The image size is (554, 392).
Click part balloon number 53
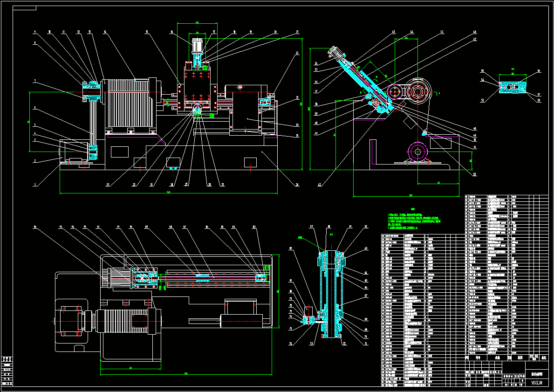click(x=482, y=101)
